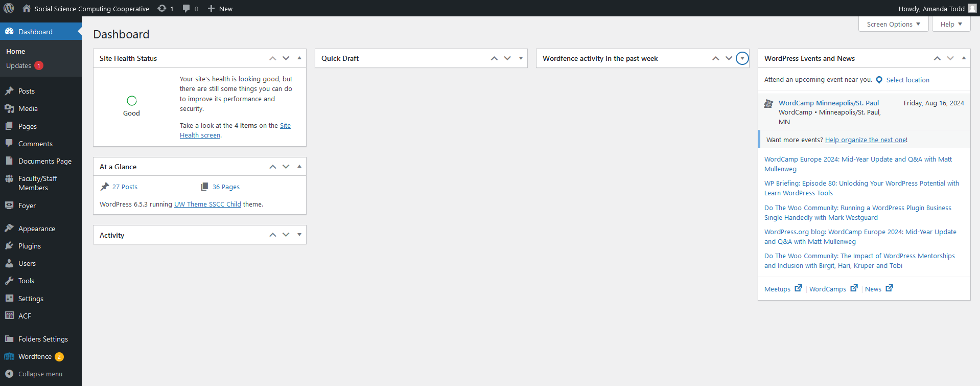Viewport: 980px width, 386px height.
Task: Click Select location for events
Action: click(907, 80)
